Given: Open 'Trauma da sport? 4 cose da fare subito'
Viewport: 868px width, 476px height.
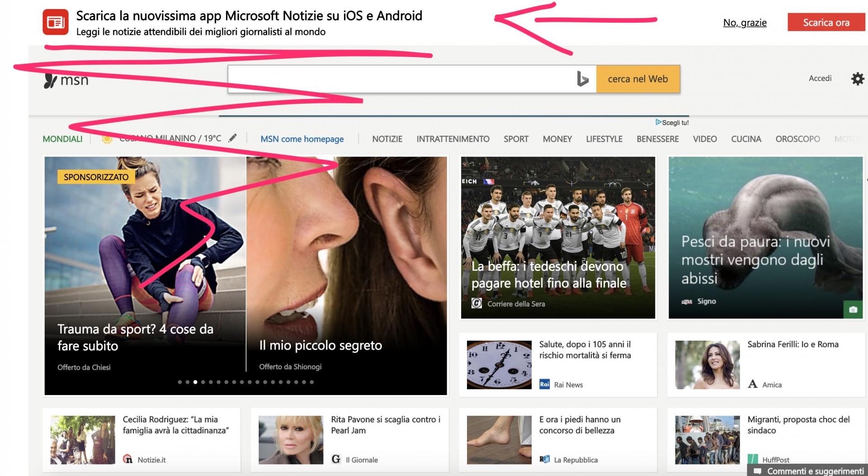Looking at the screenshot, I should click(135, 337).
